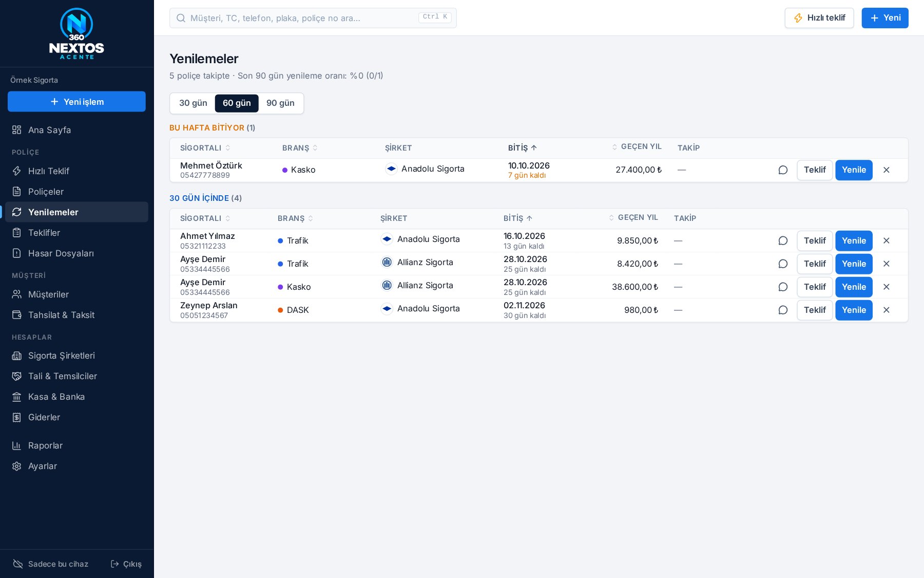This screenshot has width=924, height=578.
Task: Go to Poliçeler in the sidebar
Action: (x=76, y=192)
